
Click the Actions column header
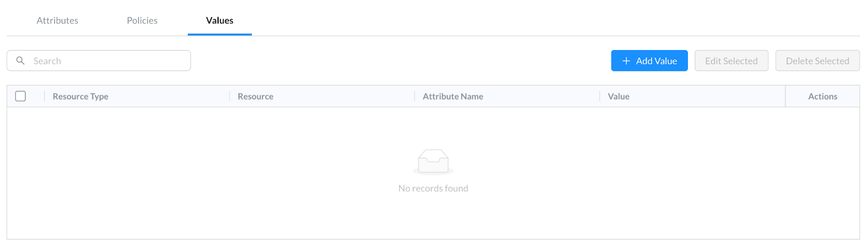point(822,96)
